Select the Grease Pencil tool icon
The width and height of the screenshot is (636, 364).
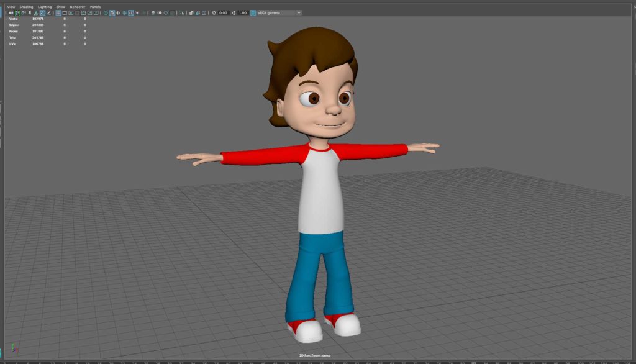(x=48, y=12)
